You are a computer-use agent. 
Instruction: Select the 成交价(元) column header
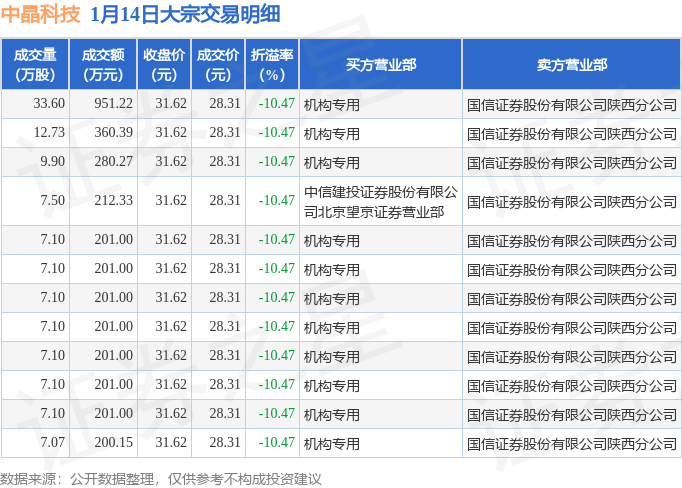pyautogui.click(x=218, y=64)
